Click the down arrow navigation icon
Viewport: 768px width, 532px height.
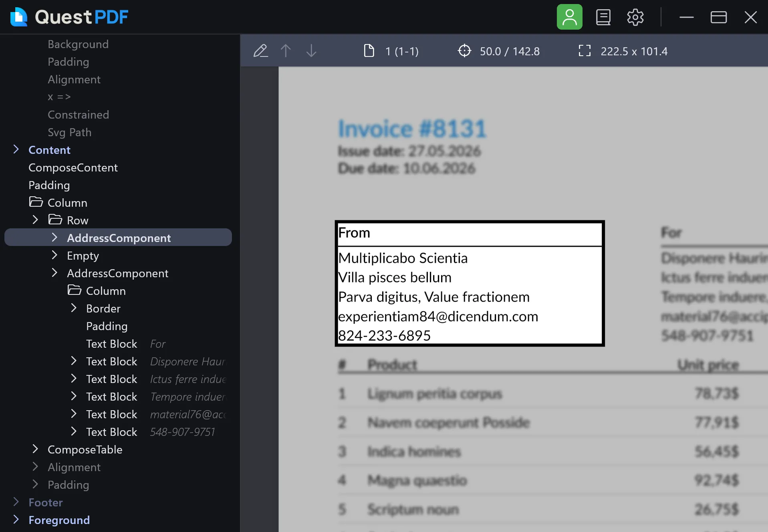coord(311,51)
